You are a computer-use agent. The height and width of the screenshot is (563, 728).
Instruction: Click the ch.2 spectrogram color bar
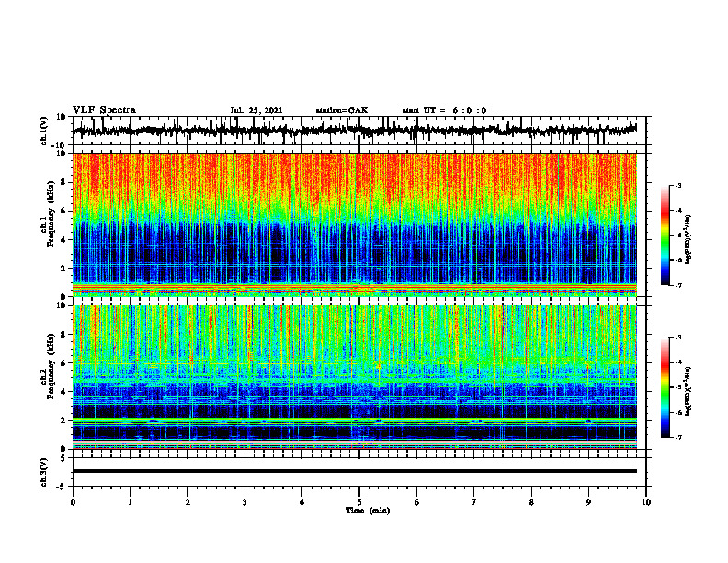click(x=665, y=387)
